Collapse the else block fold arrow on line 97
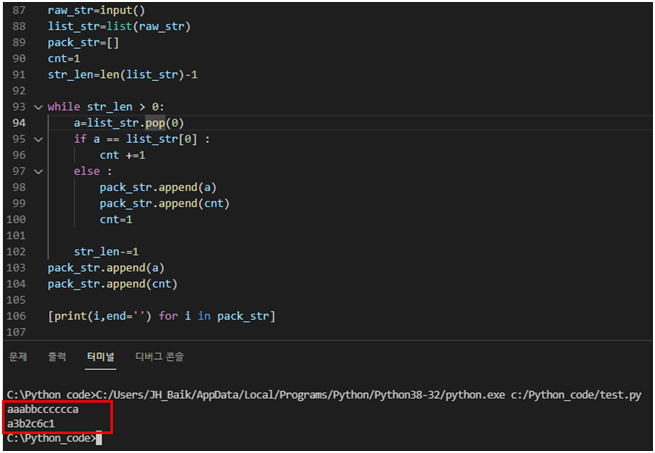This screenshot has width=655, height=453. (x=38, y=172)
